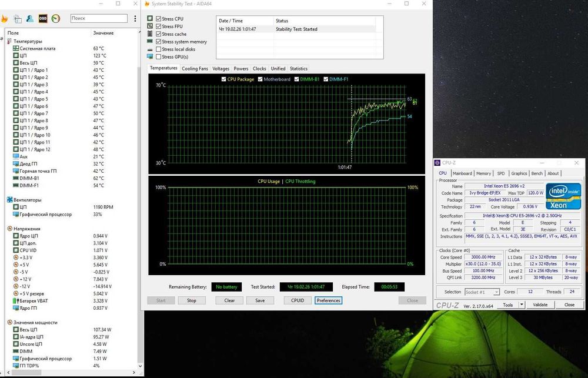The height and width of the screenshot is (378, 588).
Task: Open the OSD panel toolbar icon
Action: 43,18
